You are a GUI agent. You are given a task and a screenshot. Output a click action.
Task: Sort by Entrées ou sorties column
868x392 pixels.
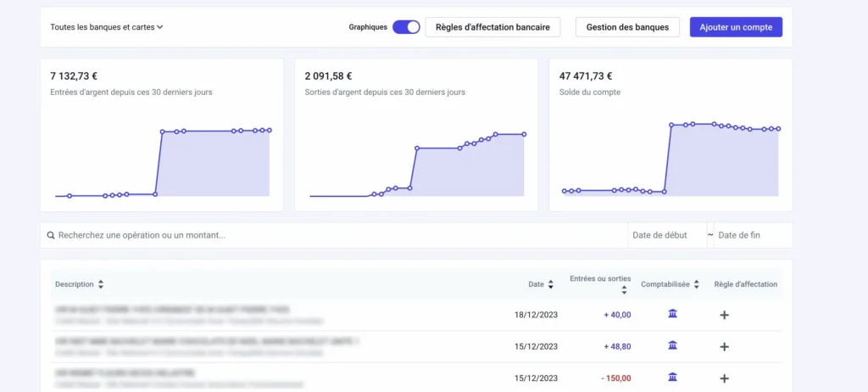coord(624,289)
